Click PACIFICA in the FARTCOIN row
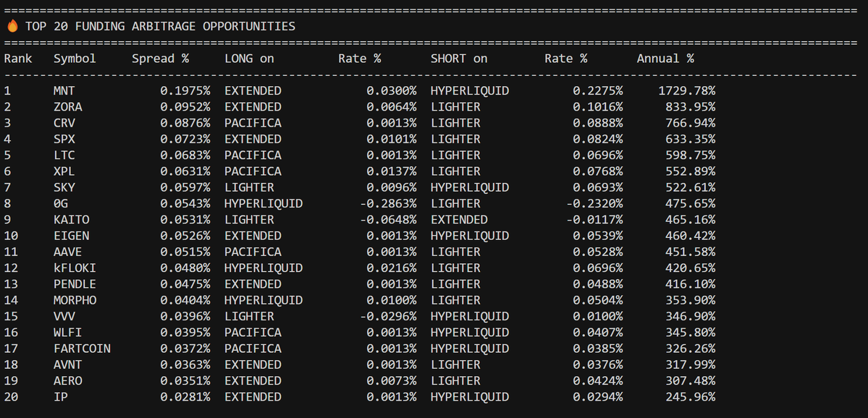 (253, 349)
